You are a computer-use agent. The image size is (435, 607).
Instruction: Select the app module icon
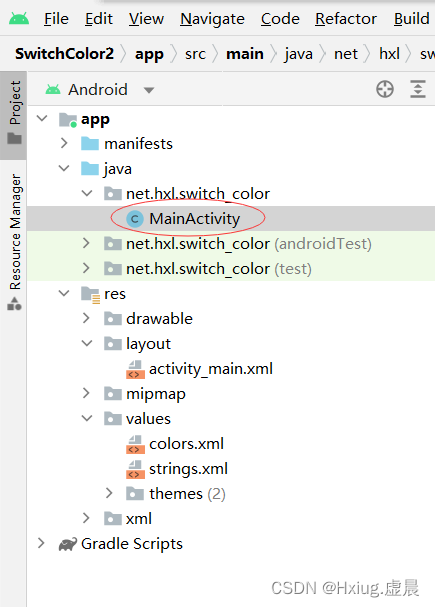(x=68, y=120)
